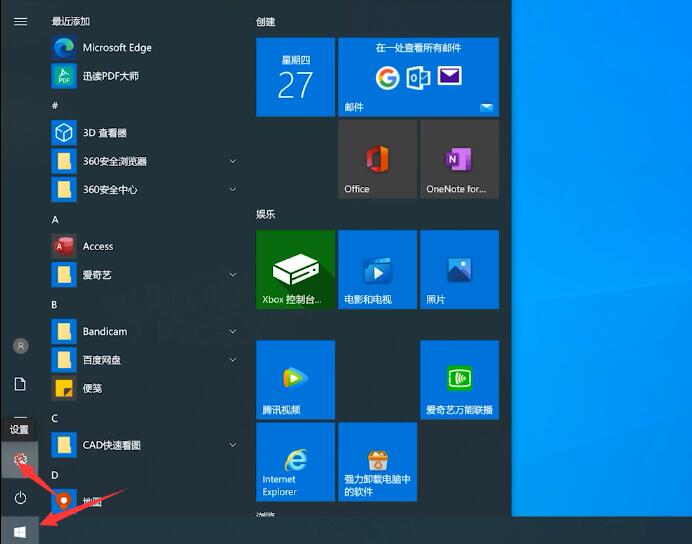Open Access from the app list
This screenshot has height=544, width=692.
[144, 246]
